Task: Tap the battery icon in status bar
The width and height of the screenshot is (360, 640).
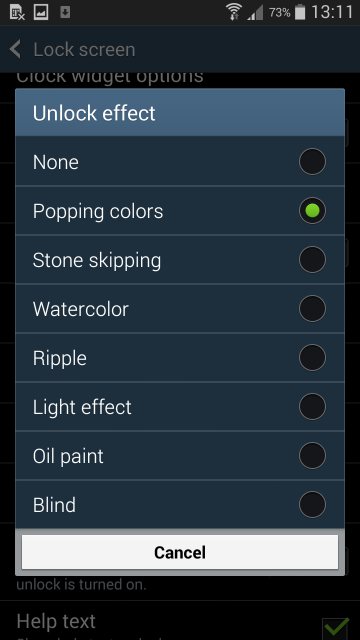Action: click(300, 12)
